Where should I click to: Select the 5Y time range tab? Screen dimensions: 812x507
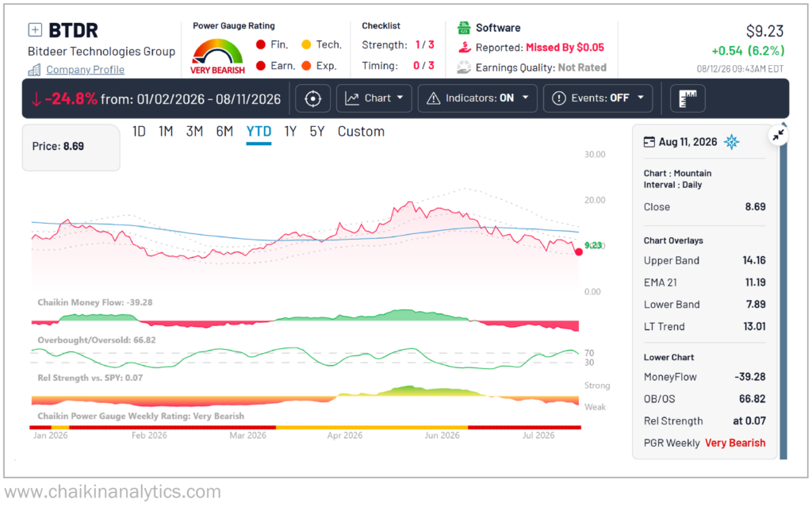click(317, 132)
